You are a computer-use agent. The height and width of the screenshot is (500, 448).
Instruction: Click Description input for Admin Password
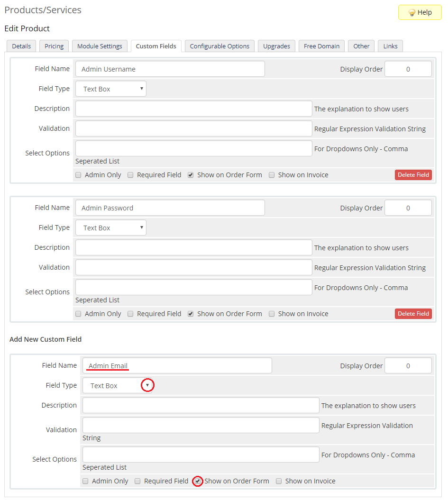[x=193, y=247]
